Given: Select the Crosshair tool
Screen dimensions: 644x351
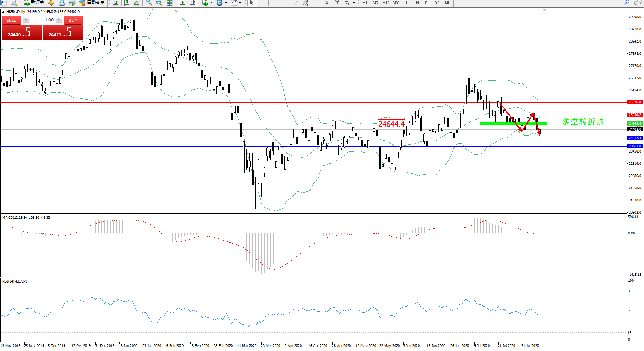Looking at the screenshot, I should point(262,3).
